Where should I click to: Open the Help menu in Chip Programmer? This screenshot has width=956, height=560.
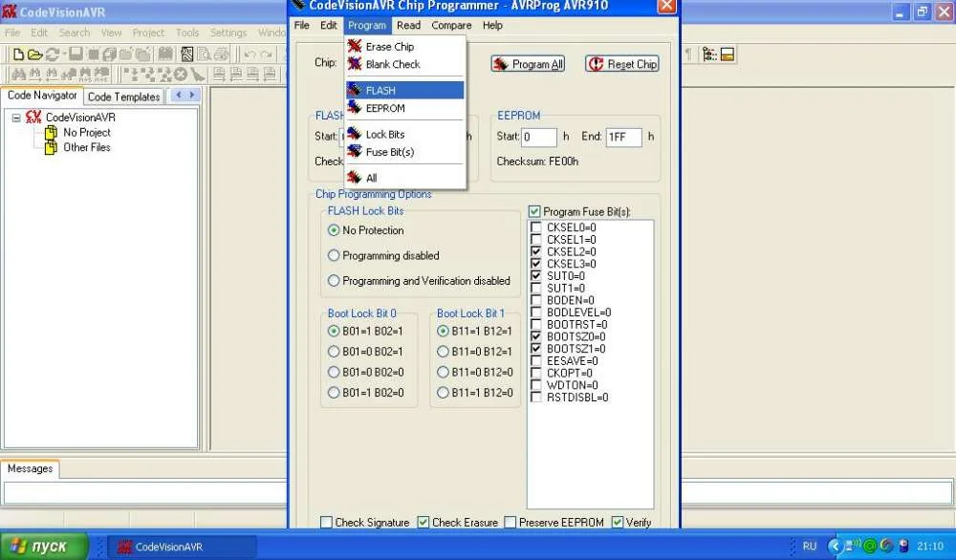[x=492, y=26]
